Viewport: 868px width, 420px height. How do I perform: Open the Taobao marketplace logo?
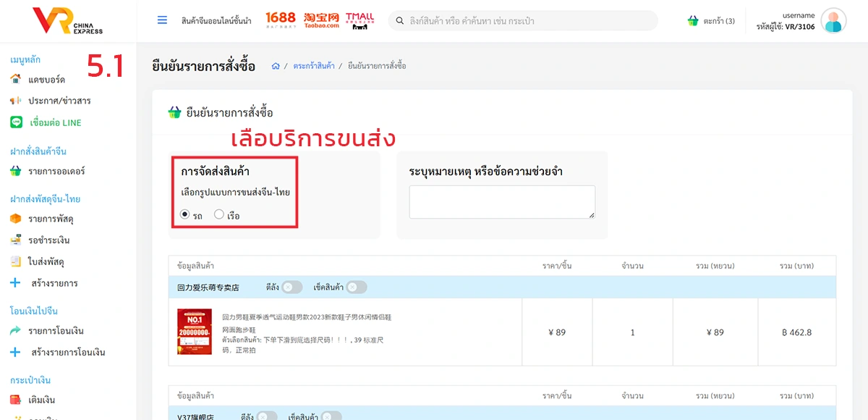click(x=321, y=20)
